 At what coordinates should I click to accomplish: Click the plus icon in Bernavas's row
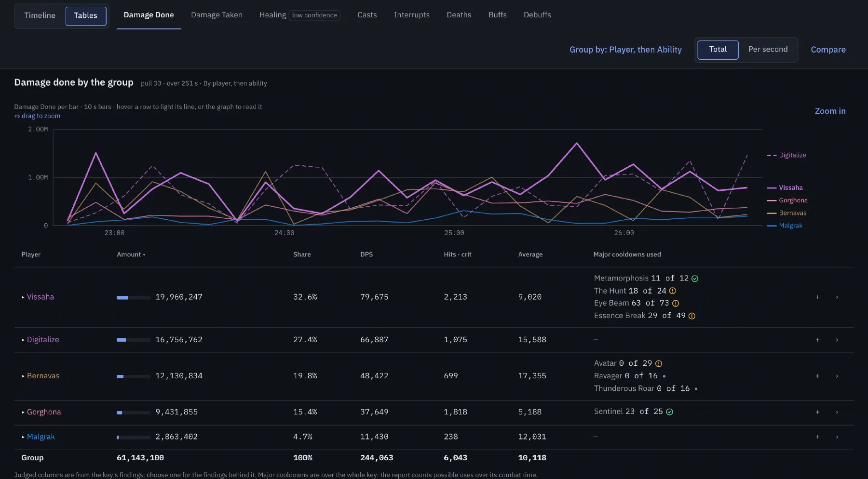click(817, 376)
